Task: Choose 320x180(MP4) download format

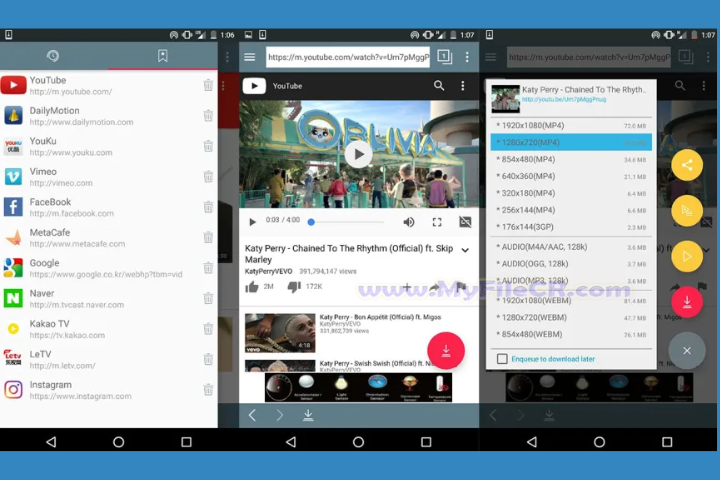Action: coord(571,193)
